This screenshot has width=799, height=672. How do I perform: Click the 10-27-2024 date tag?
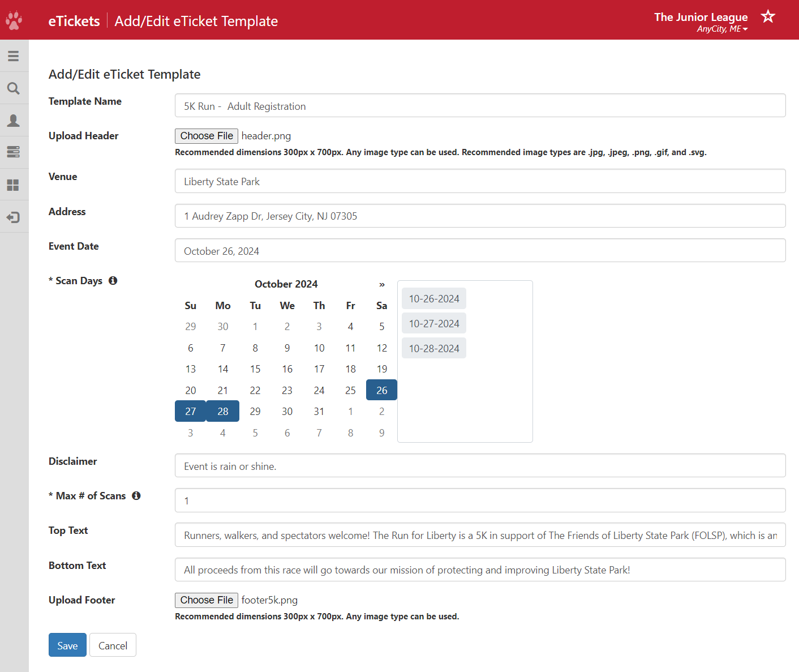click(x=434, y=324)
